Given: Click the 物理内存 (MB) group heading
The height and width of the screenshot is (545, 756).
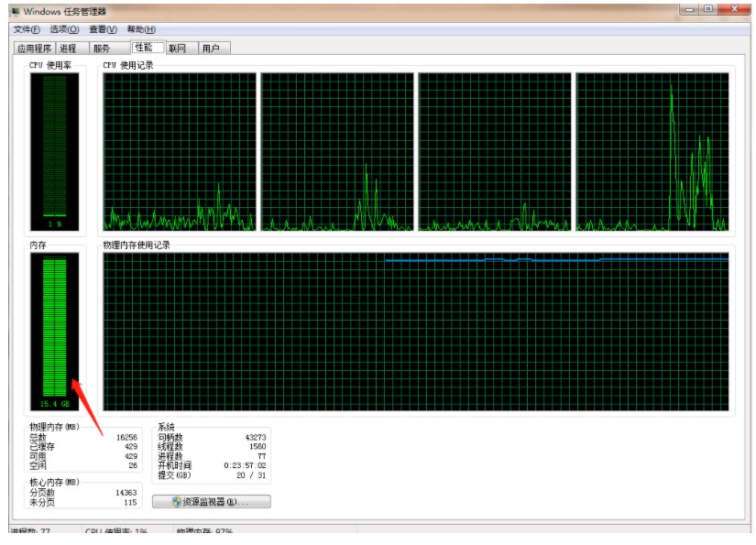Looking at the screenshot, I should (x=54, y=427).
